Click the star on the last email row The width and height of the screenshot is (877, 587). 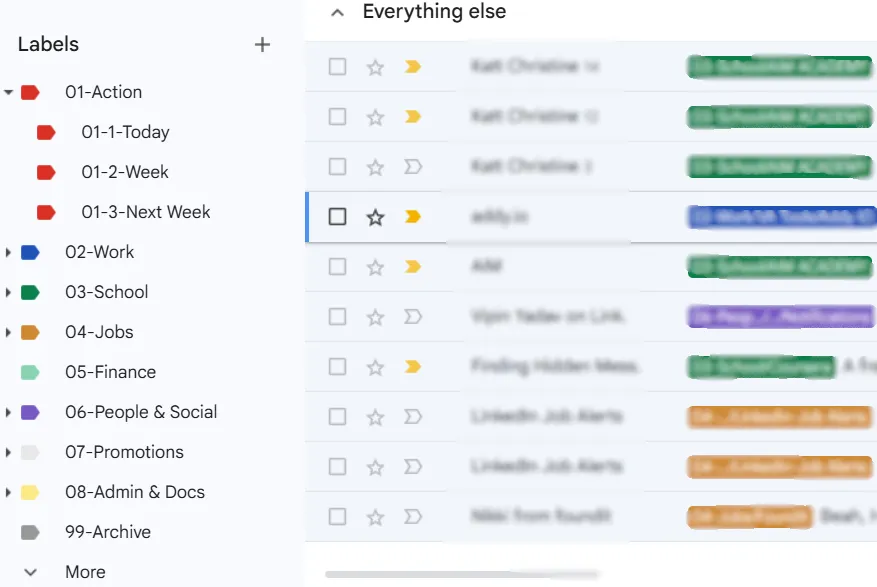coord(375,517)
